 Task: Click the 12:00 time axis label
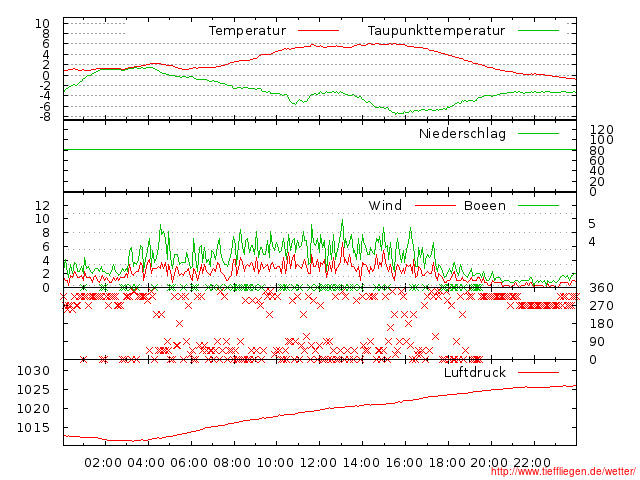click(318, 463)
